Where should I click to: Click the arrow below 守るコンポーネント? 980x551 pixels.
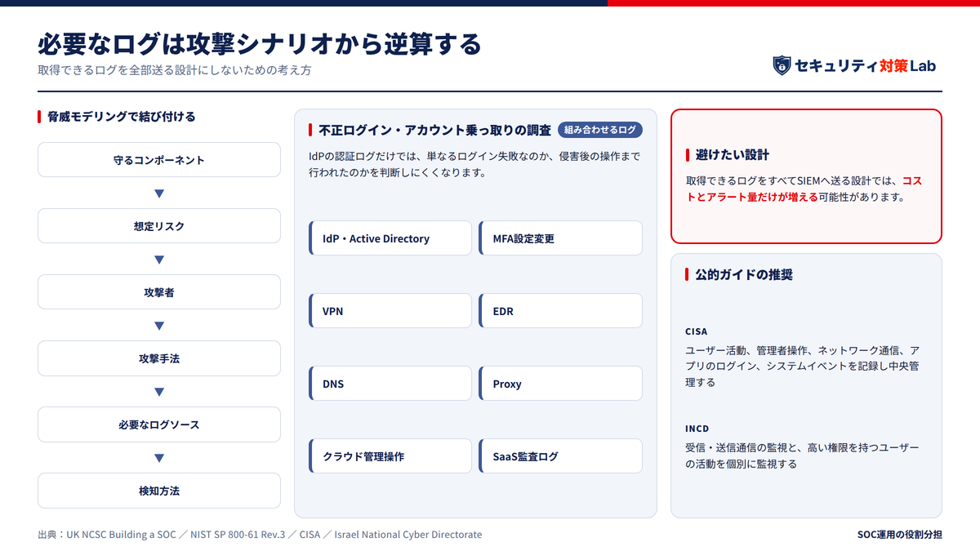[x=159, y=193]
